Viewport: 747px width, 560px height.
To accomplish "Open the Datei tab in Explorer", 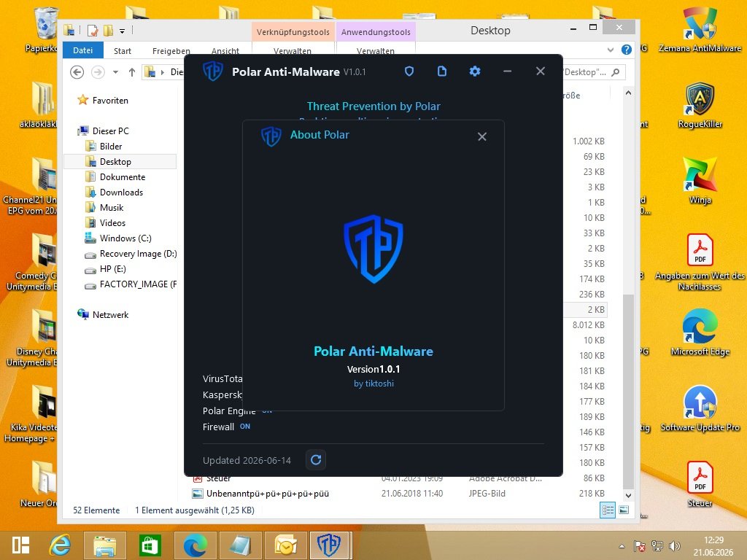I will pos(83,50).
